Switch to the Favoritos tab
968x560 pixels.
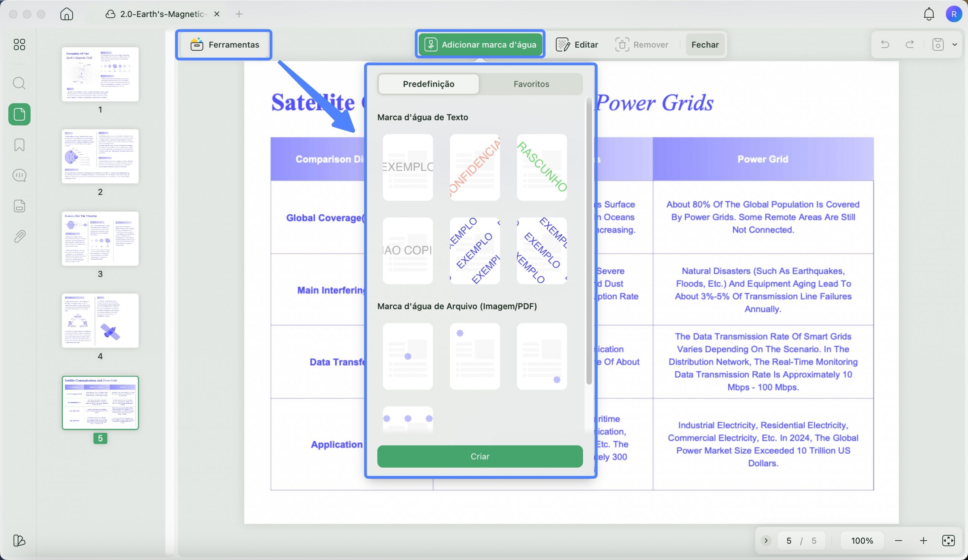(531, 84)
